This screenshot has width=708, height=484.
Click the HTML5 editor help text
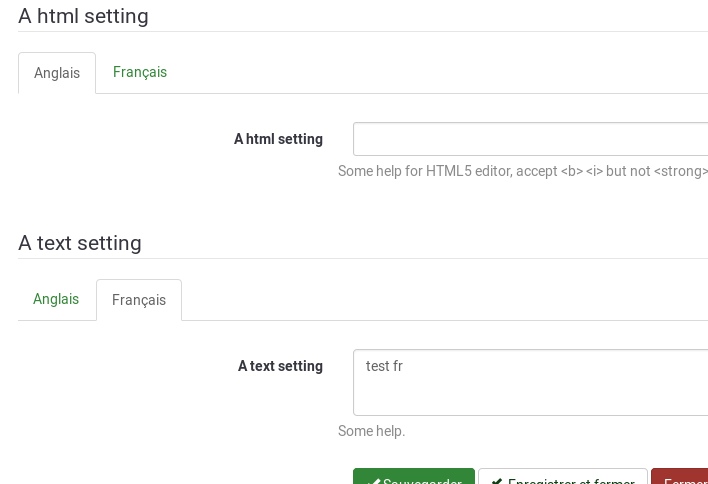(x=522, y=171)
